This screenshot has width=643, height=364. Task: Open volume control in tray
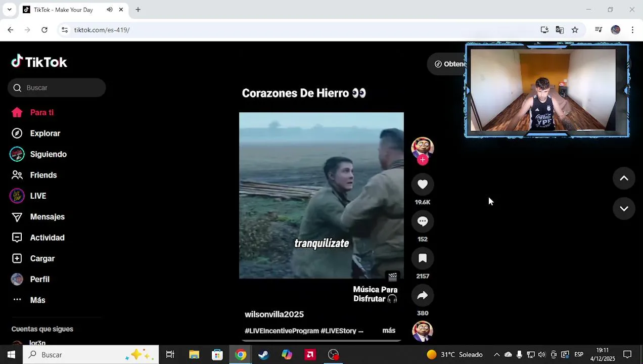point(542,355)
